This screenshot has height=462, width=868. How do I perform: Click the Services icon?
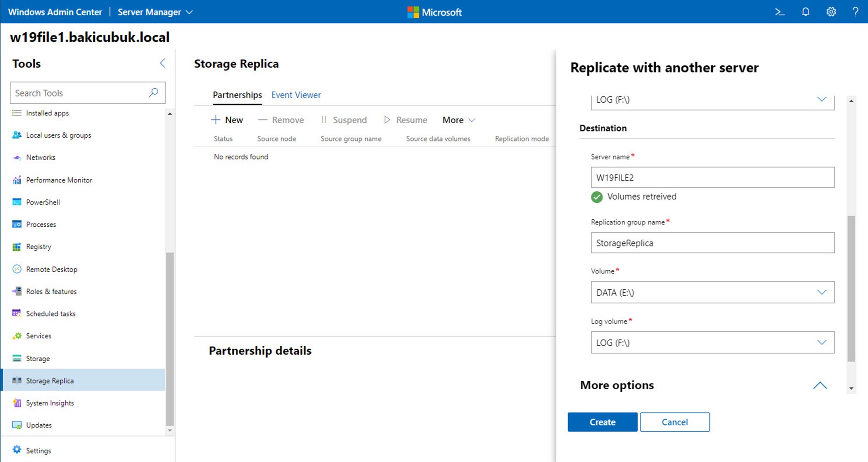point(17,336)
